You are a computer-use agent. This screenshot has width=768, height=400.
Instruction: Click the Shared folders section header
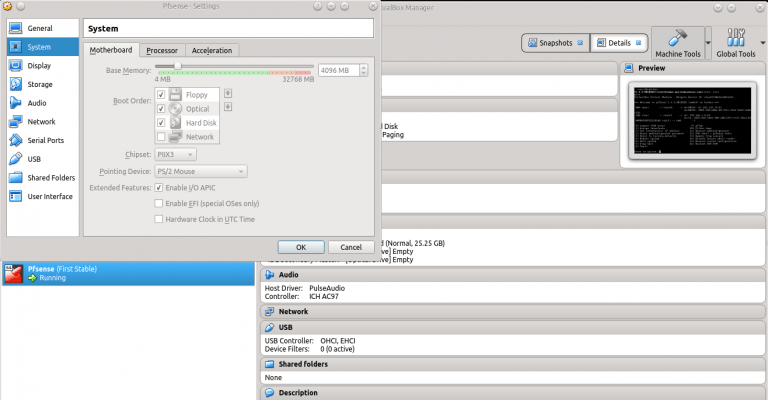(x=513, y=364)
